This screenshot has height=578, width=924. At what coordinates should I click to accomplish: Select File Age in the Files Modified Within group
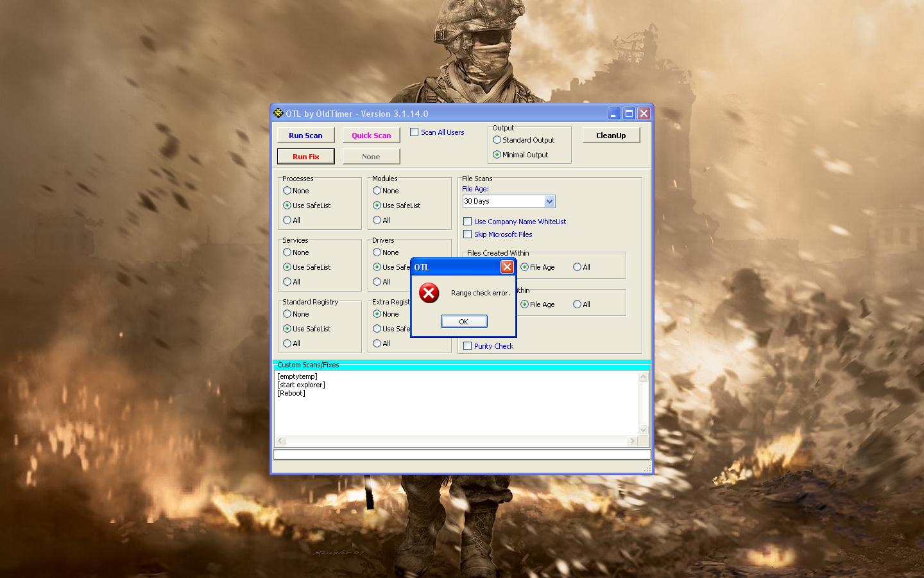coord(524,304)
